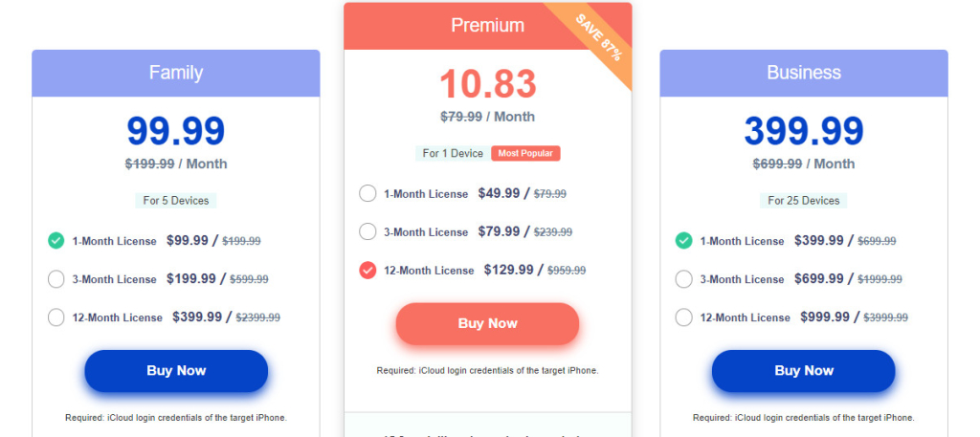
Task: Click the checked Premium 12-Month License radio
Action: (x=367, y=270)
